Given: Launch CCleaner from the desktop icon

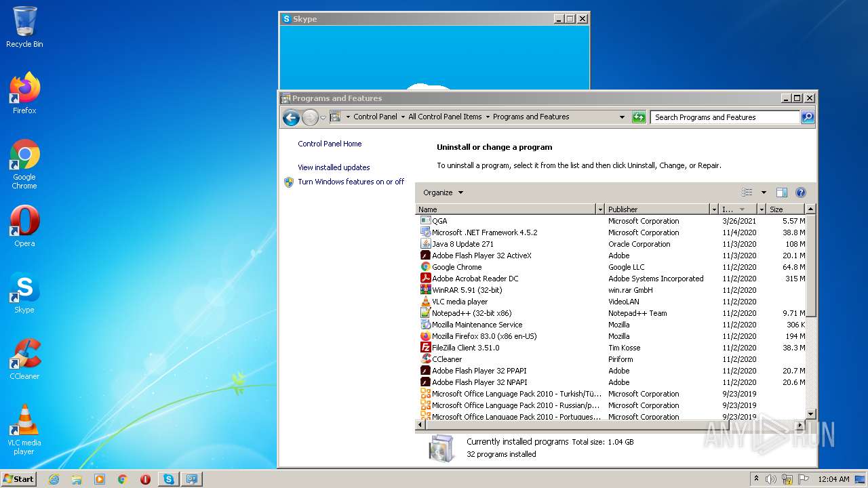Looking at the screenshot, I should coord(24,359).
